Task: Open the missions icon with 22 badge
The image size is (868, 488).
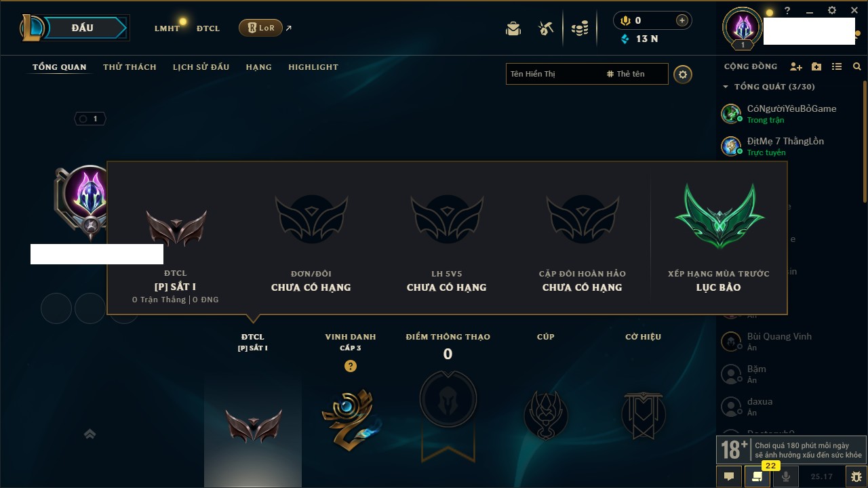Action: tap(757, 476)
